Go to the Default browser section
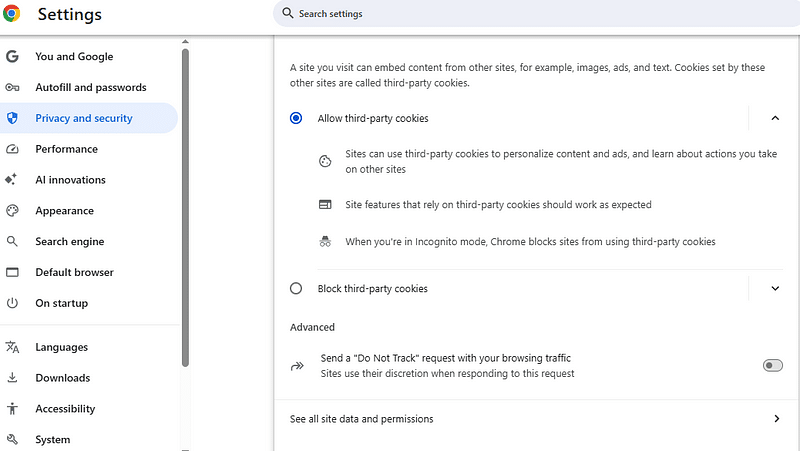Viewport: 800px width, 451px height. point(74,272)
